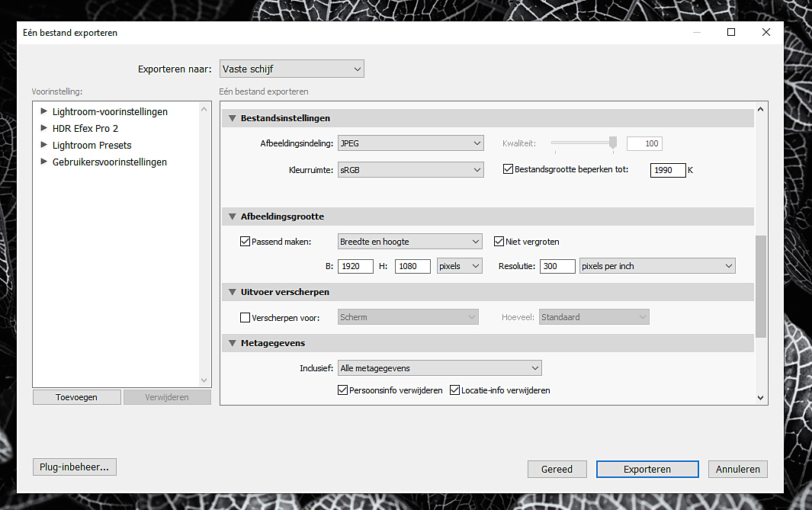Click the Exporteren button
This screenshot has height=510, width=812.
[x=647, y=469]
